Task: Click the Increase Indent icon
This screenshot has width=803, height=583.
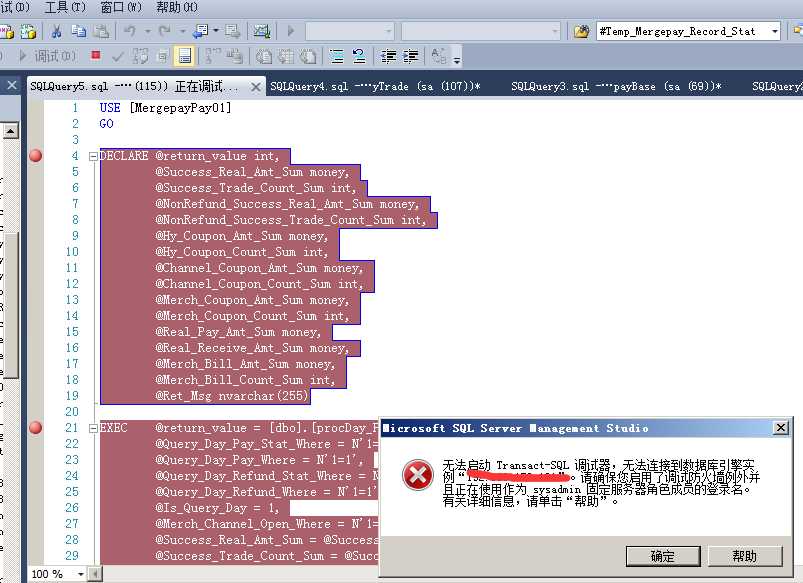Action: pos(411,56)
